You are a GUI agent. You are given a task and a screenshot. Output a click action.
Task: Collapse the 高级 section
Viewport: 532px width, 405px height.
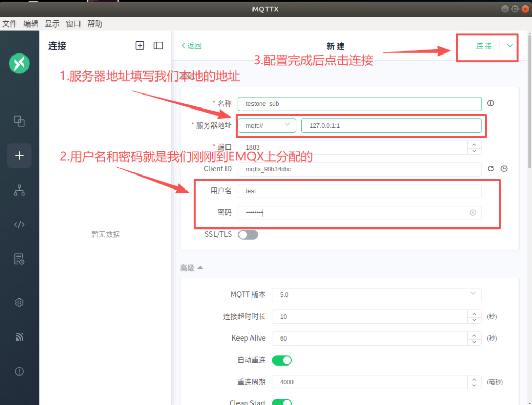tap(191, 268)
